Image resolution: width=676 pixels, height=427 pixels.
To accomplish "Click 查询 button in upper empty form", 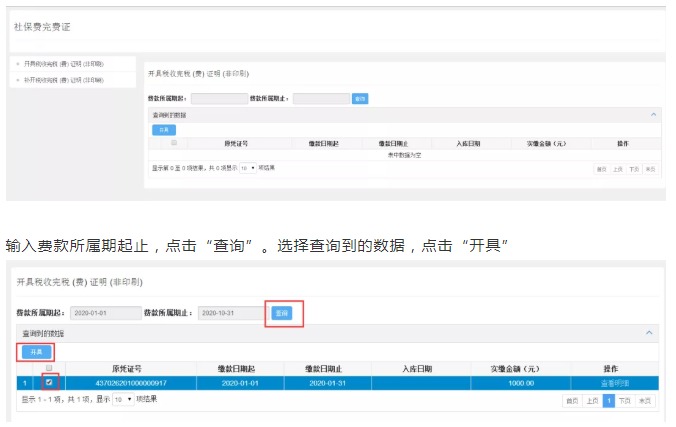I will [360, 98].
